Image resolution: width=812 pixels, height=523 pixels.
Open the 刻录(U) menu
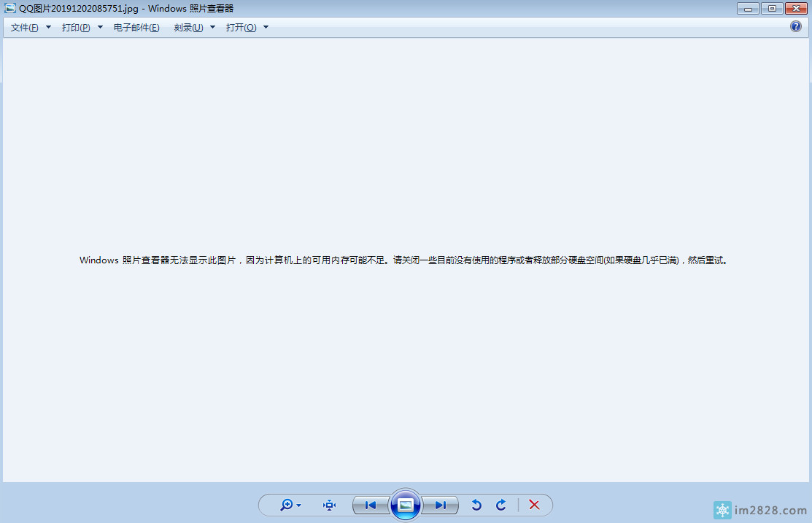click(188, 28)
